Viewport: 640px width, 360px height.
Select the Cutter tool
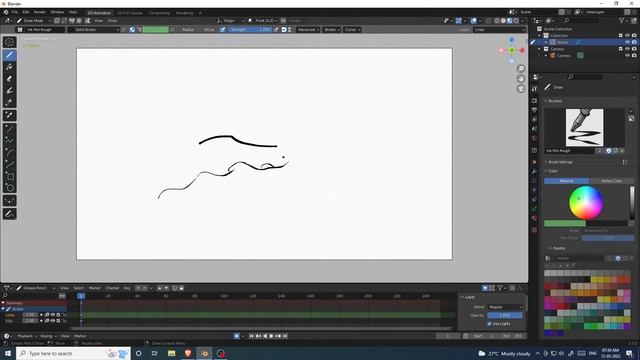point(9,102)
